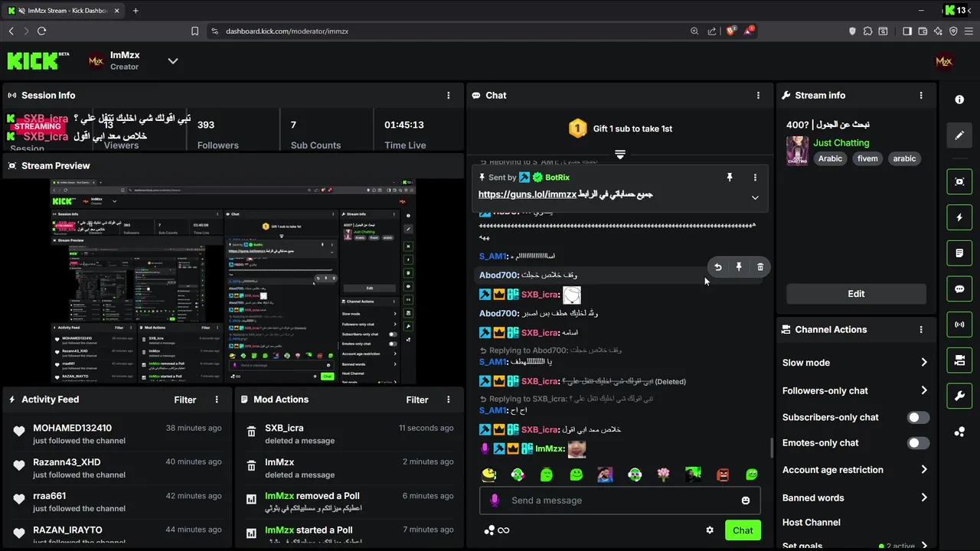Open Chat panel options menu
Image resolution: width=980 pixels, height=551 pixels.
tap(759, 96)
